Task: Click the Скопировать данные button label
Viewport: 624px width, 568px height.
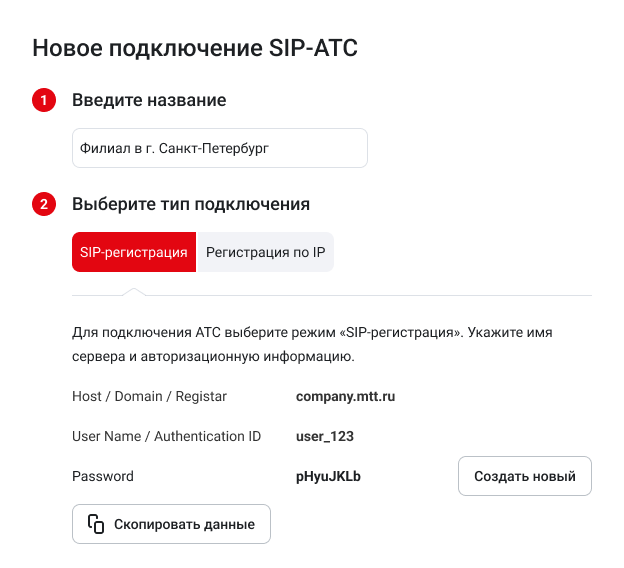Action: tap(184, 524)
